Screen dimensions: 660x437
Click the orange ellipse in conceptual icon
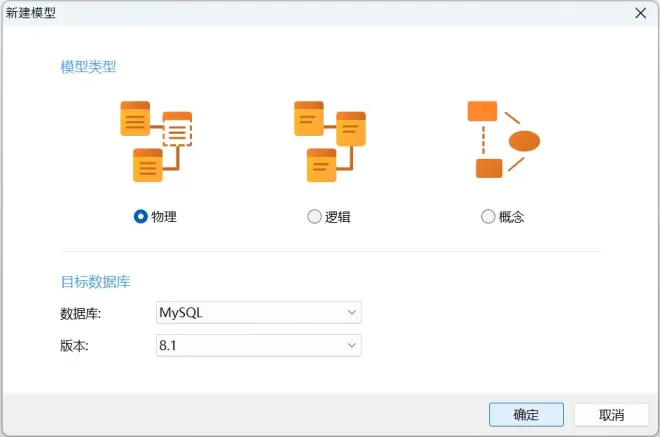[x=524, y=141]
